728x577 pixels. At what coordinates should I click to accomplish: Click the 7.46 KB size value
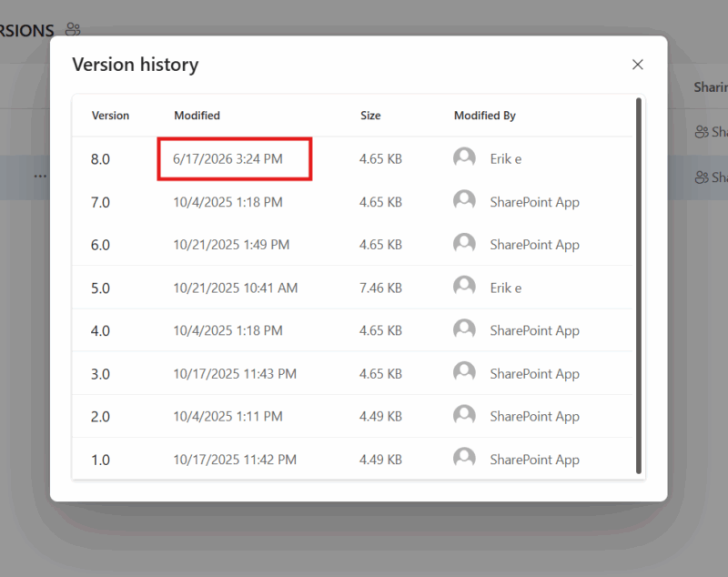click(380, 288)
